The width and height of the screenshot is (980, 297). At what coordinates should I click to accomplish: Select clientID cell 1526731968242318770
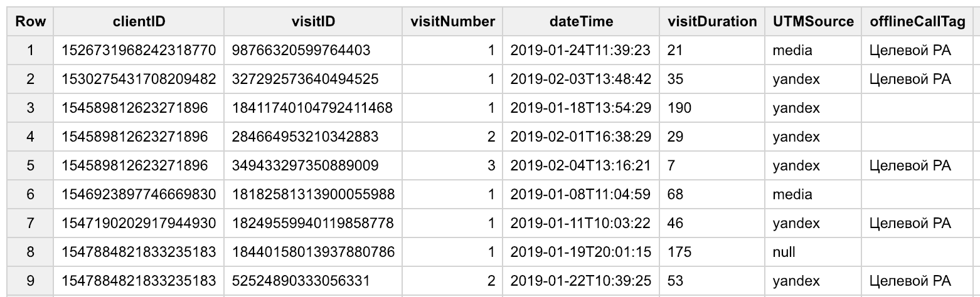click(138, 50)
